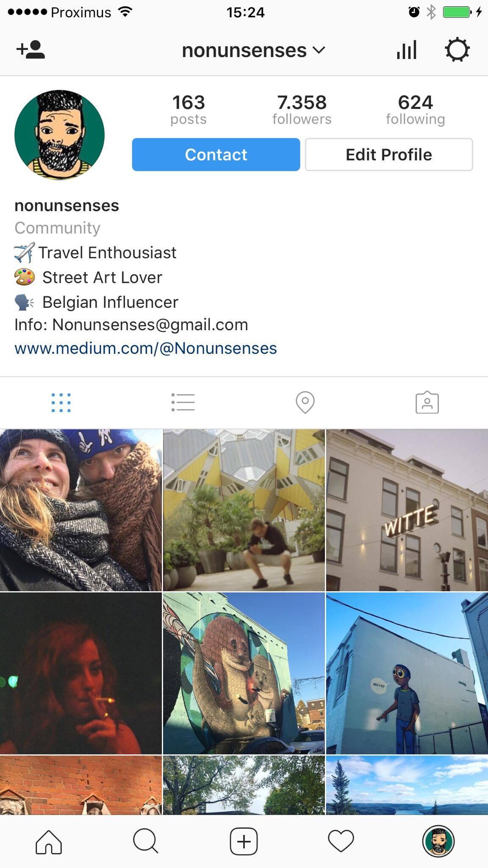
Task: Switch to list view tab
Action: click(x=183, y=403)
